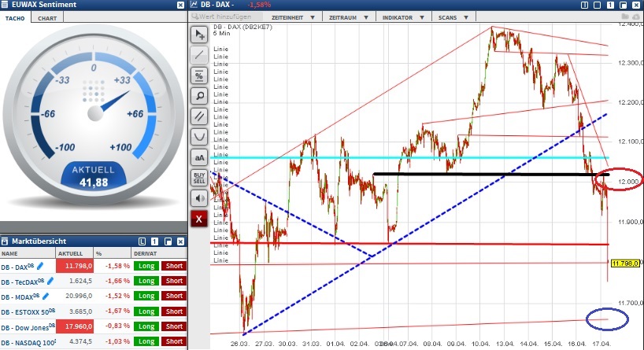Click the yellow 11.798,0 price label on chart
Viewport: 644px width, 350px height.
coord(624,263)
